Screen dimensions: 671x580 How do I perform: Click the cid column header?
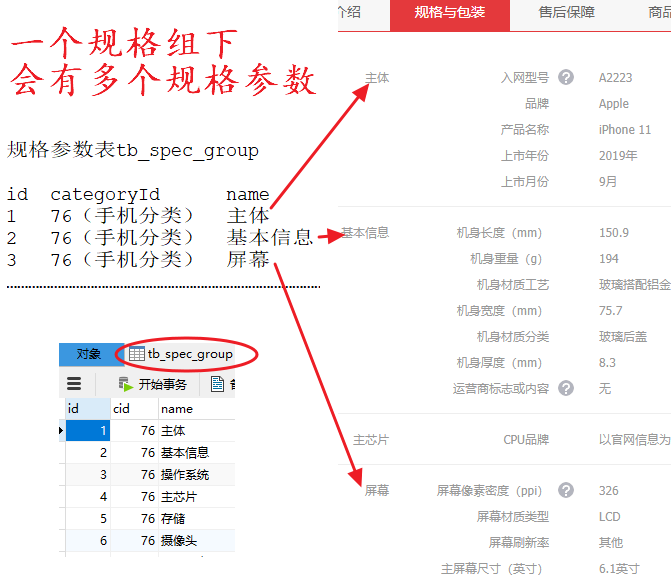tap(133, 408)
